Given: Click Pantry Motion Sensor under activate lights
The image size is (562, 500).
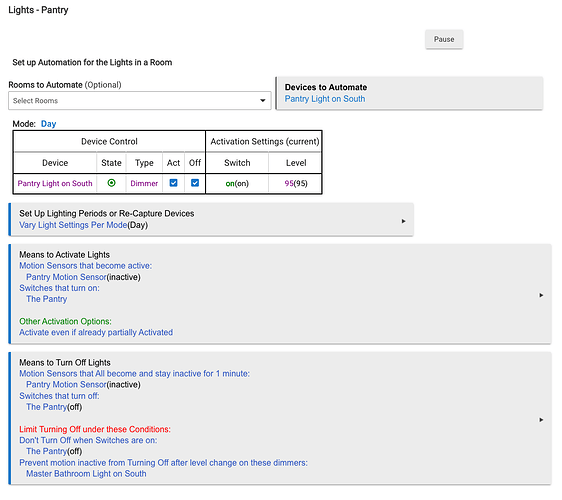Looking at the screenshot, I should (66, 277).
